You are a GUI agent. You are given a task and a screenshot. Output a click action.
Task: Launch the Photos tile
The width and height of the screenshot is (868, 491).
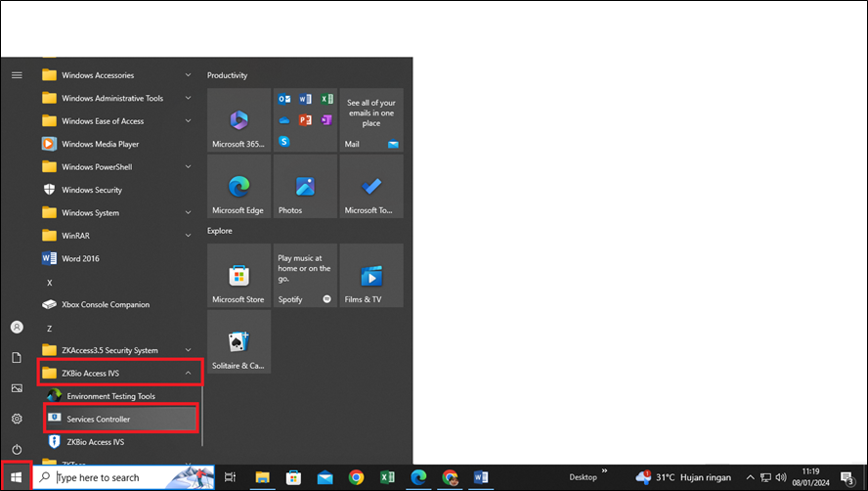tap(305, 186)
